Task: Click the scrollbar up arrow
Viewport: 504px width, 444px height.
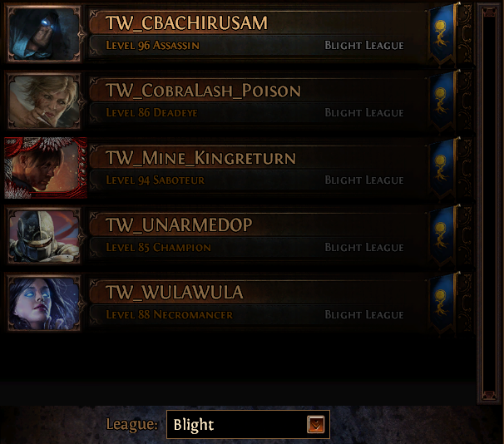Action: click(x=489, y=12)
